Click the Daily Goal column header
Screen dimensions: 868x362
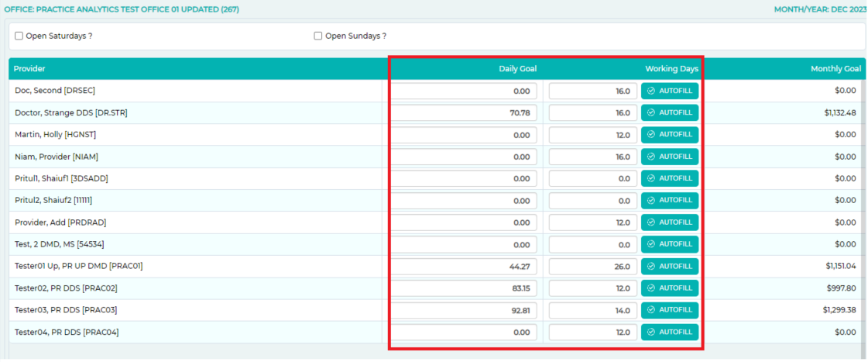point(517,69)
